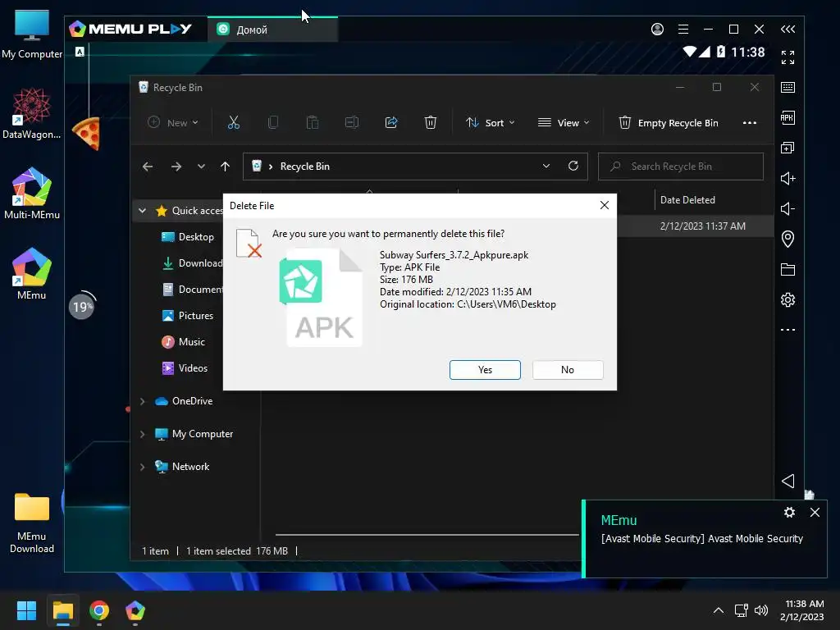Click the Recycle Bin address path

[305, 167]
